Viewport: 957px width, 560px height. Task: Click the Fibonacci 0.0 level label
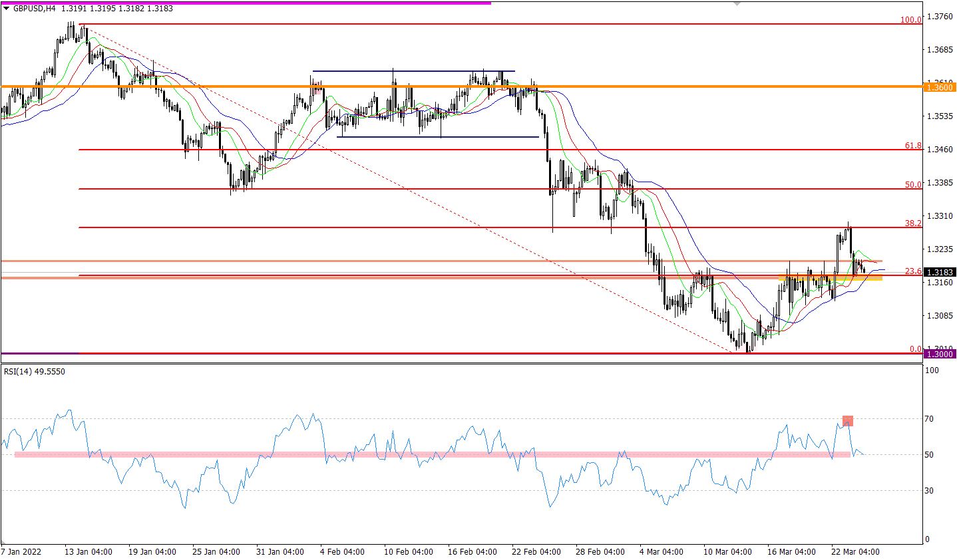[x=916, y=349]
